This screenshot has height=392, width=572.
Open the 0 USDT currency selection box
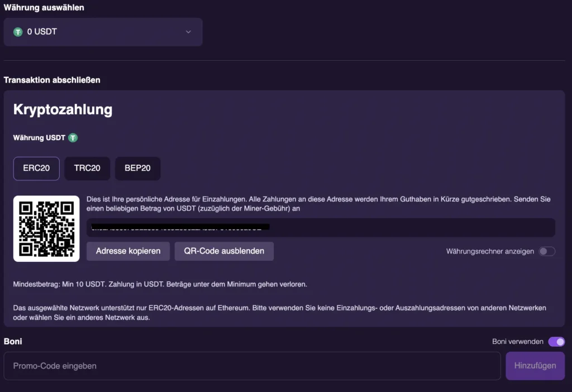point(103,32)
